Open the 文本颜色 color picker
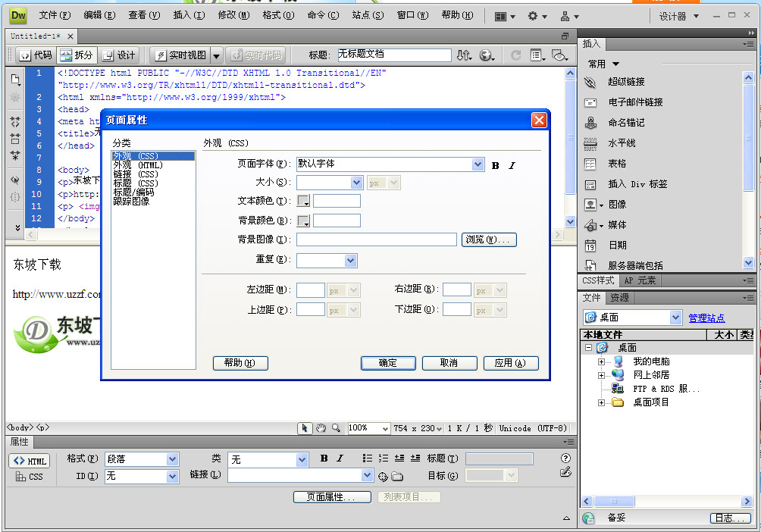The width and height of the screenshot is (761, 532). pyautogui.click(x=305, y=201)
